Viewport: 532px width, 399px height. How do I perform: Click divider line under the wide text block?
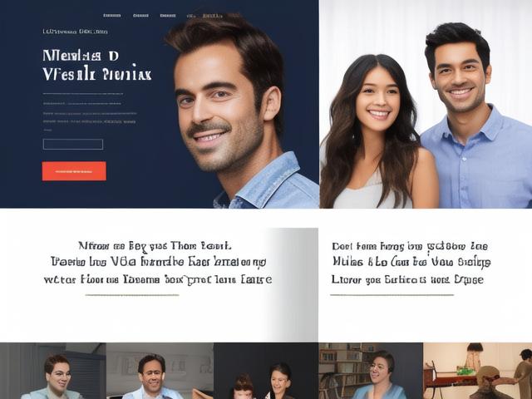coord(132,295)
